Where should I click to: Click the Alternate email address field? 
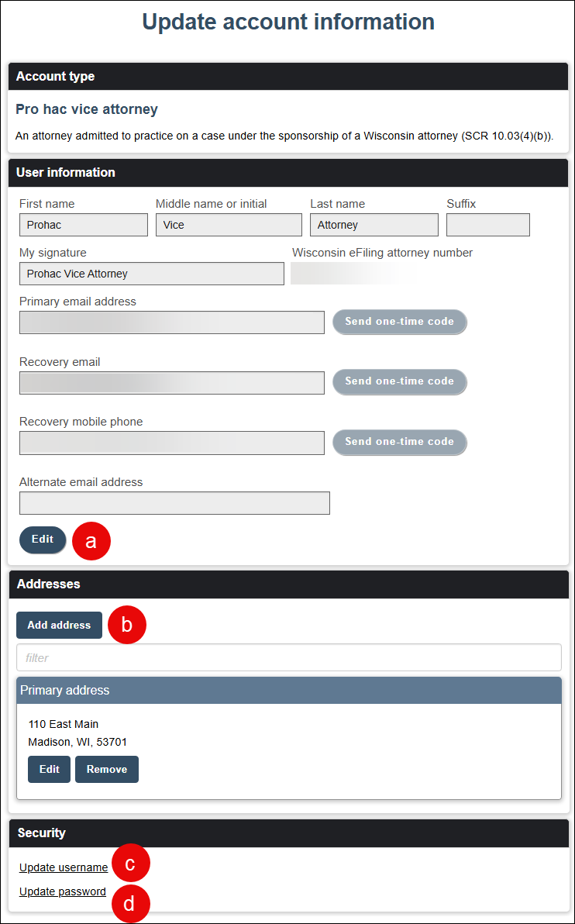[174, 502]
